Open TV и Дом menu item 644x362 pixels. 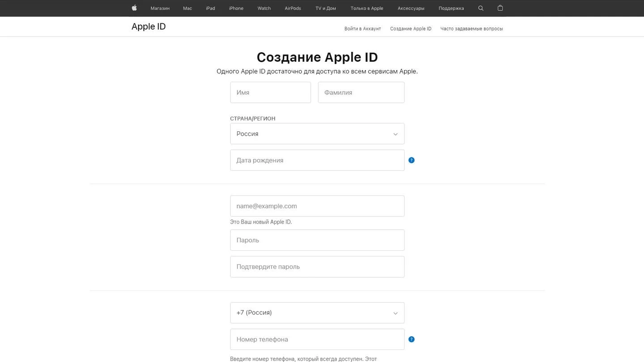pos(326,8)
